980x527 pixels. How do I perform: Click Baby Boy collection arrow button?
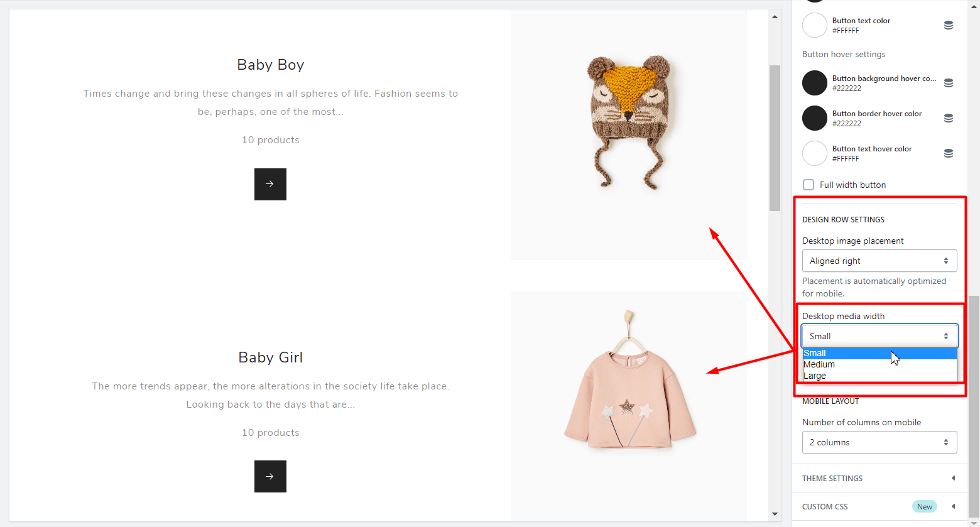click(270, 184)
